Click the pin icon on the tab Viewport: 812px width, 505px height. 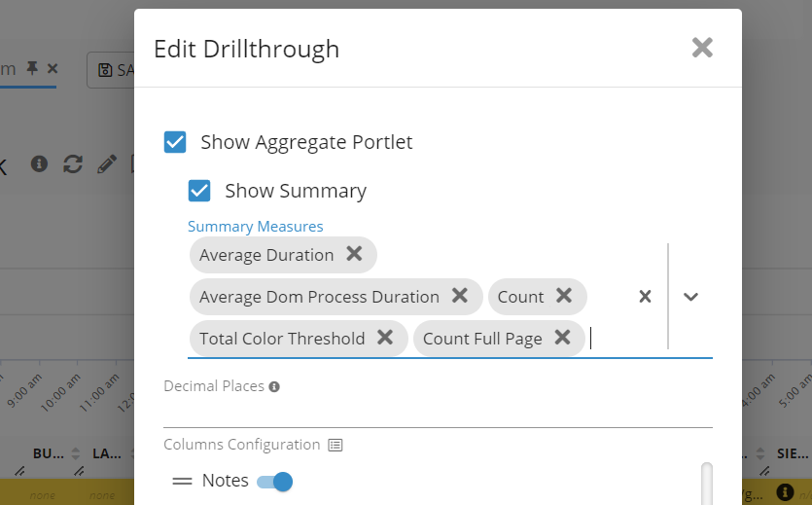pyautogui.click(x=33, y=68)
